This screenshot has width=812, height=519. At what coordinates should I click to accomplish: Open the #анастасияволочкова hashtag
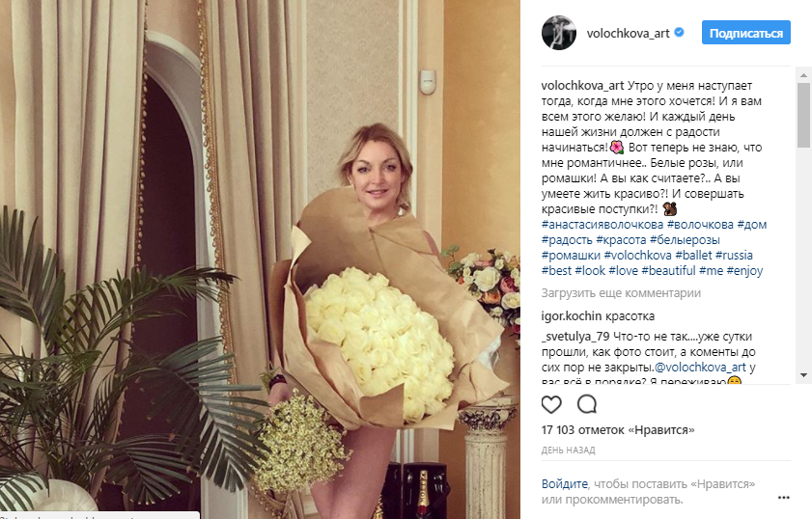click(x=602, y=225)
